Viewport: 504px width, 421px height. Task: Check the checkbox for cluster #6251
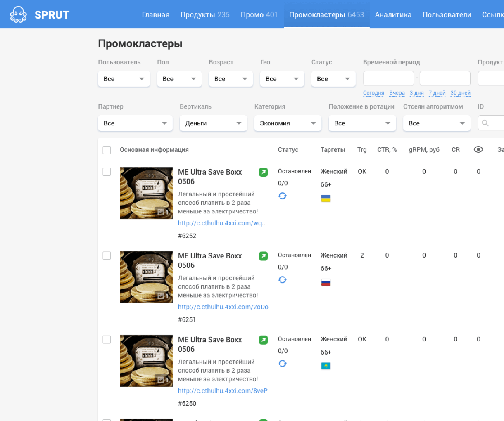point(107,255)
